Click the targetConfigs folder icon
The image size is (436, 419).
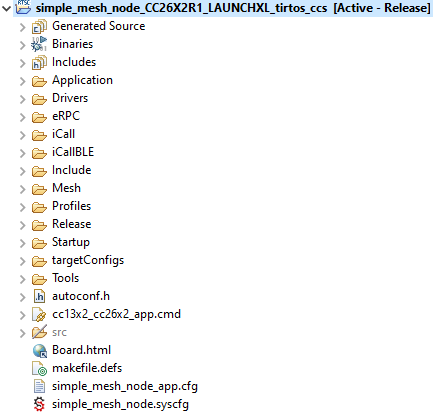pos(39,261)
